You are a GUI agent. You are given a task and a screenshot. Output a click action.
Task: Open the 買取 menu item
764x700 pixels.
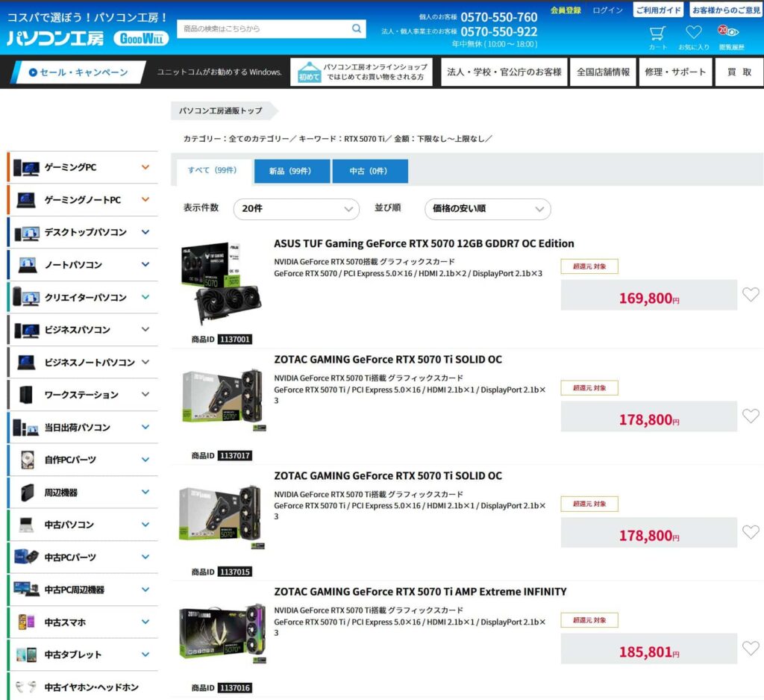click(x=739, y=72)
